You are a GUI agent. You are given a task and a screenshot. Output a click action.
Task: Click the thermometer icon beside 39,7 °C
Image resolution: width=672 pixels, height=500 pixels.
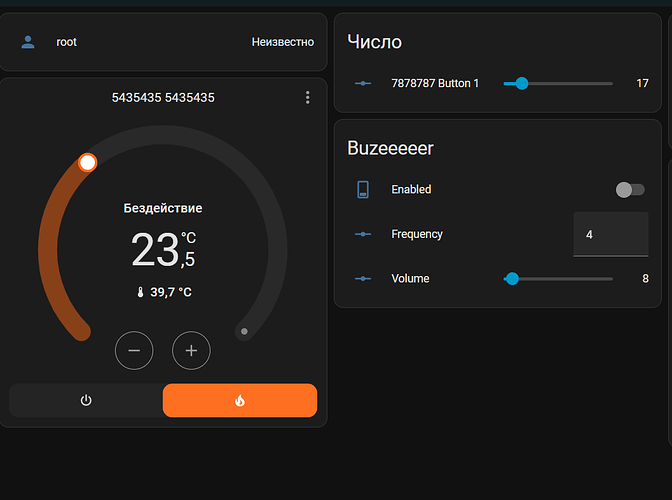coord(140,292)
